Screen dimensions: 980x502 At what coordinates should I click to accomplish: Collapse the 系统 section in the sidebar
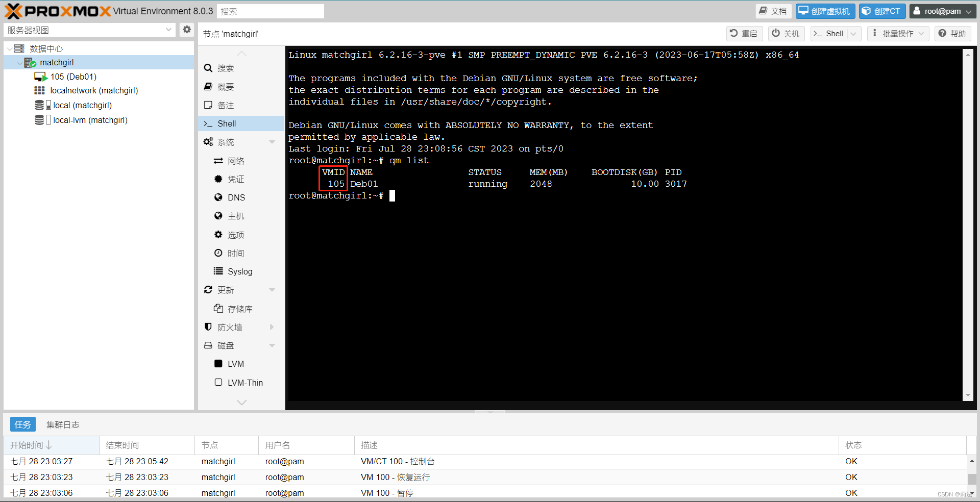click(x=272, y=141)
